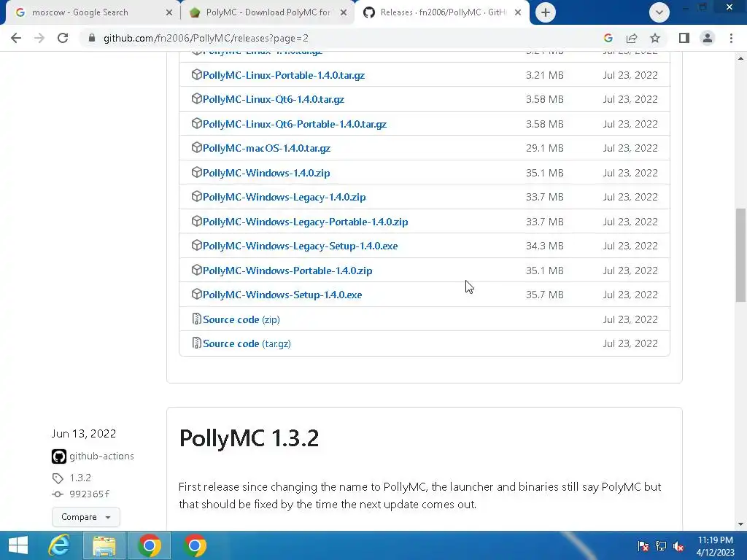The image size is (747, 560).
Task: Open the PollyMC 1.3.2 release title
Action: click(249, 438)
